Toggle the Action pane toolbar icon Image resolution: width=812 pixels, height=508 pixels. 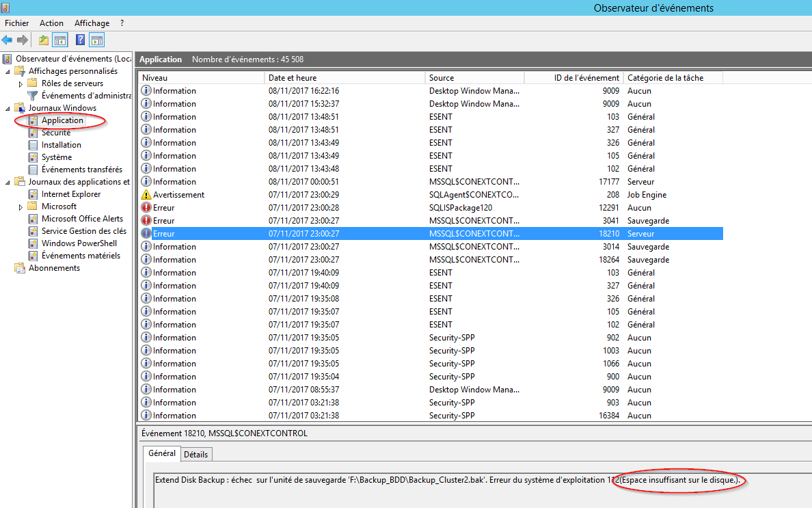coord(97,40)
